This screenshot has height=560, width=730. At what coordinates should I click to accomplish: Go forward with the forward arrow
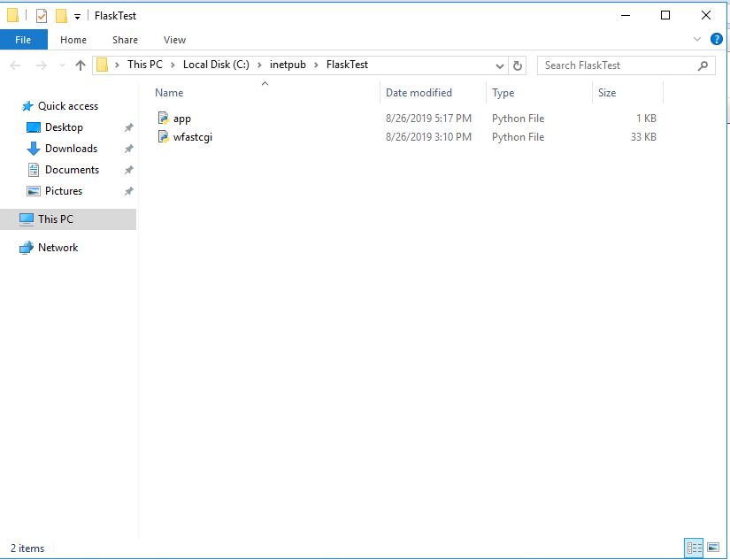point(42,65)
